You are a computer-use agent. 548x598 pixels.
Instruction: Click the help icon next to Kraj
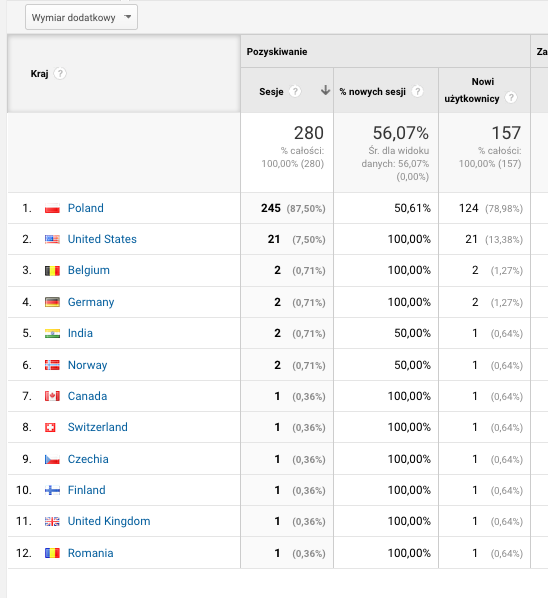(x=59, y=73)
